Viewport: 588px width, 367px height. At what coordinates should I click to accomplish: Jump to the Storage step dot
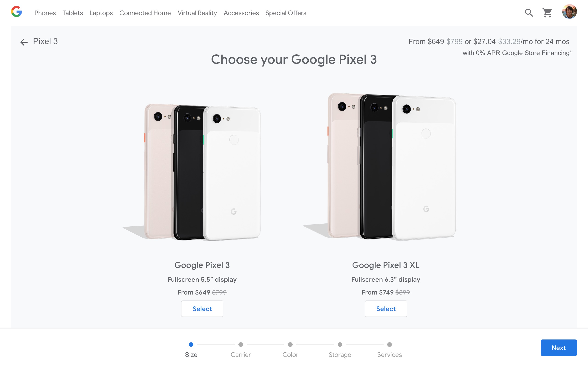coord(340,345)
